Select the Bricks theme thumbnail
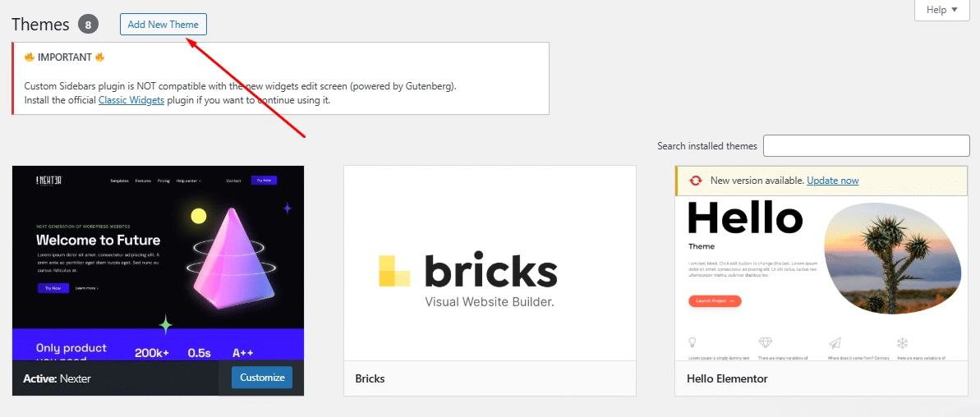980x417 pixels. 490,263
